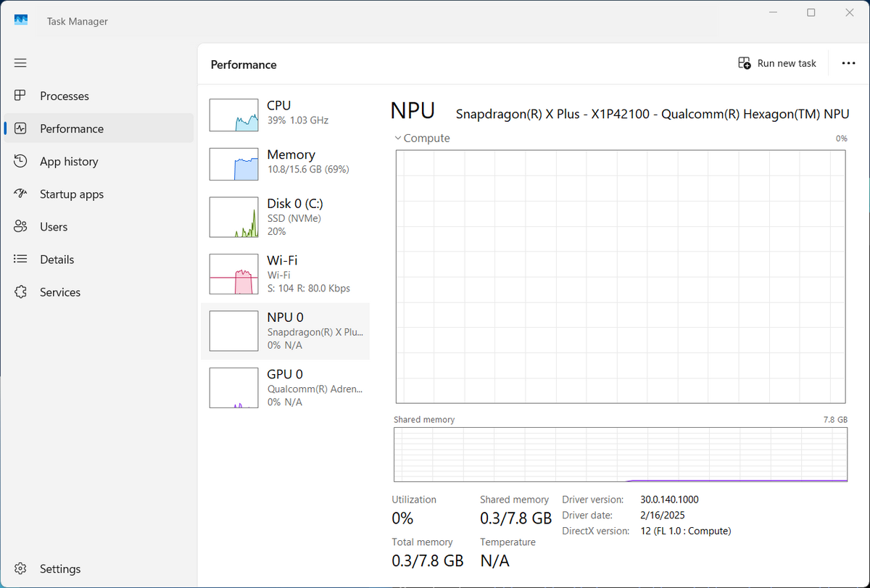Click the Shared memory usage graph
The height and width of the screenshot is (588, 870).
coord(621,455)
